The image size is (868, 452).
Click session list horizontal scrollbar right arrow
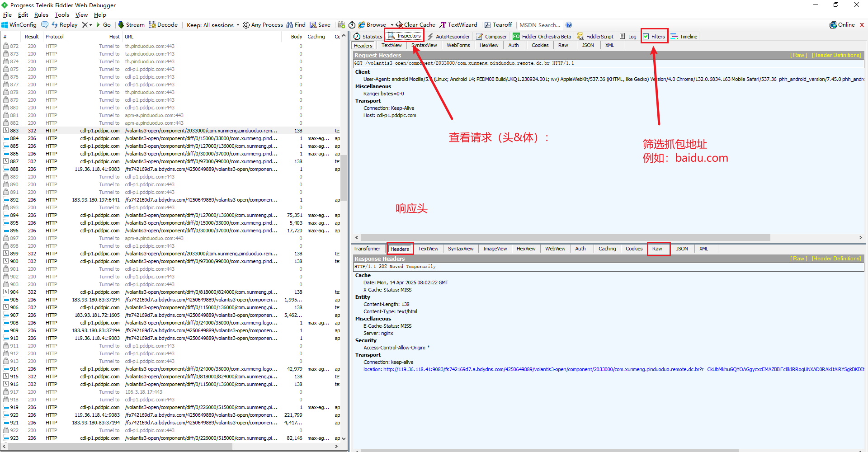click(336, 446)
